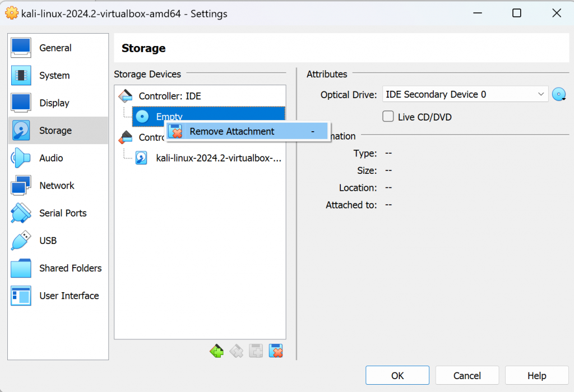574x392 pixels.
Task: Enable the Live CD/DVD checkbox
Action: 388,116
